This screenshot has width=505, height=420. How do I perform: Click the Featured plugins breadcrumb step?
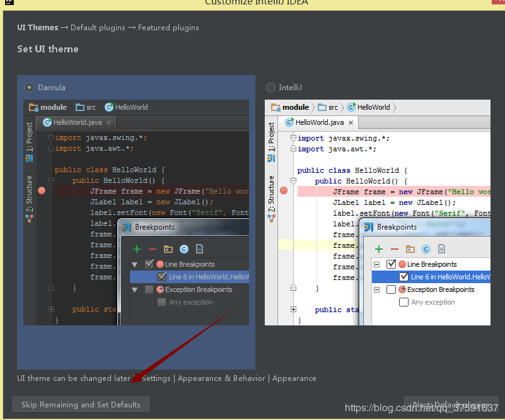pyautogui.click(x=168, y=28)
